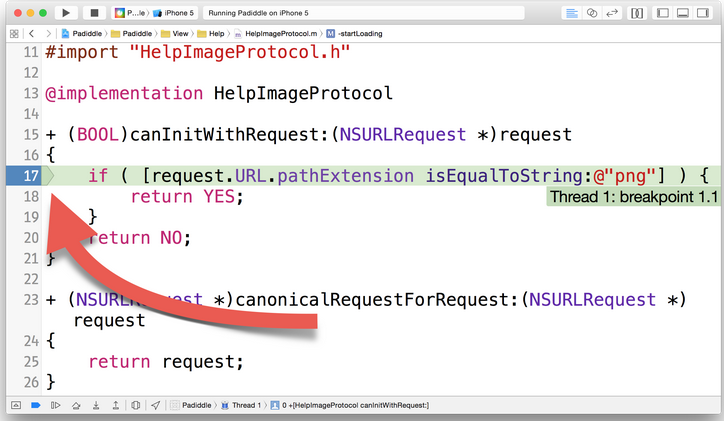Hide the debug area
This screenshot has width=724, height=421.
tap(16, 405)
